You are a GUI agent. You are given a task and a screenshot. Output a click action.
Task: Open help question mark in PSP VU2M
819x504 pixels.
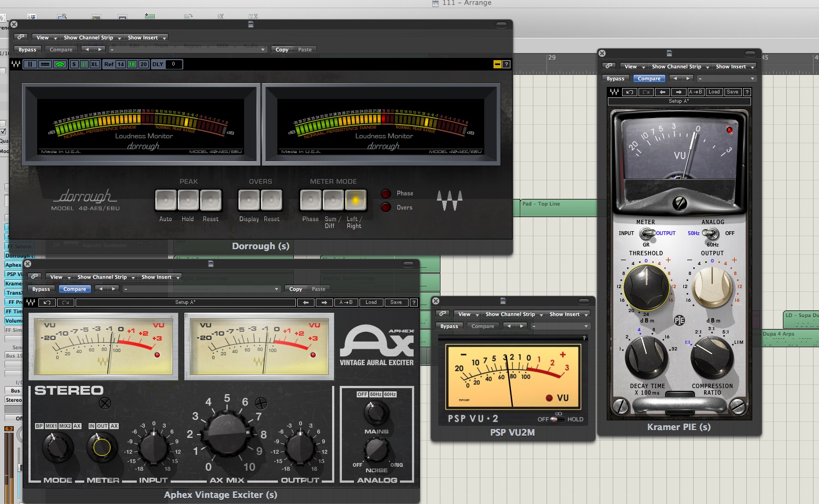point(584,338)
